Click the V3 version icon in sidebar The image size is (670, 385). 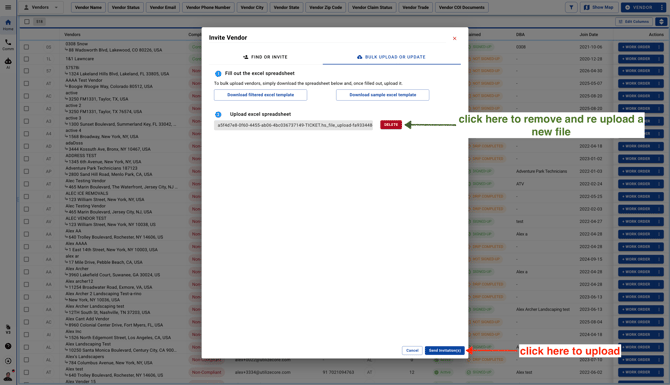click(x=8, y=329)
